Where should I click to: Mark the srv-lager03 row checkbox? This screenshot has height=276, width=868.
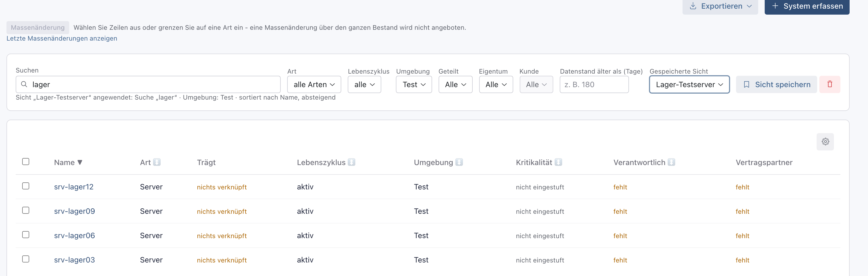click(x=26, y=259)
